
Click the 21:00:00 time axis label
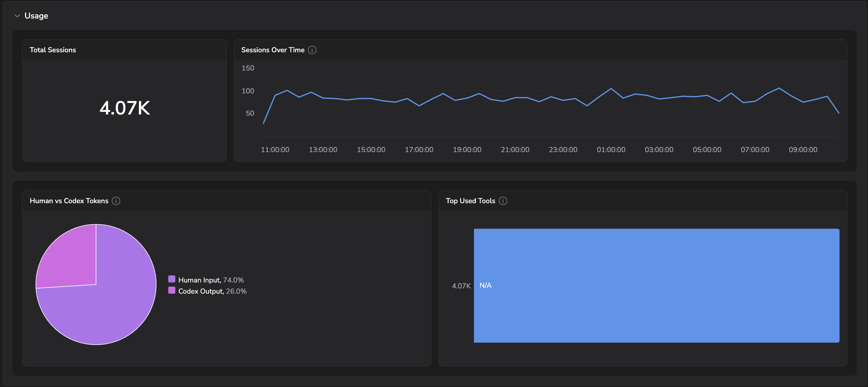click(515, 149)
